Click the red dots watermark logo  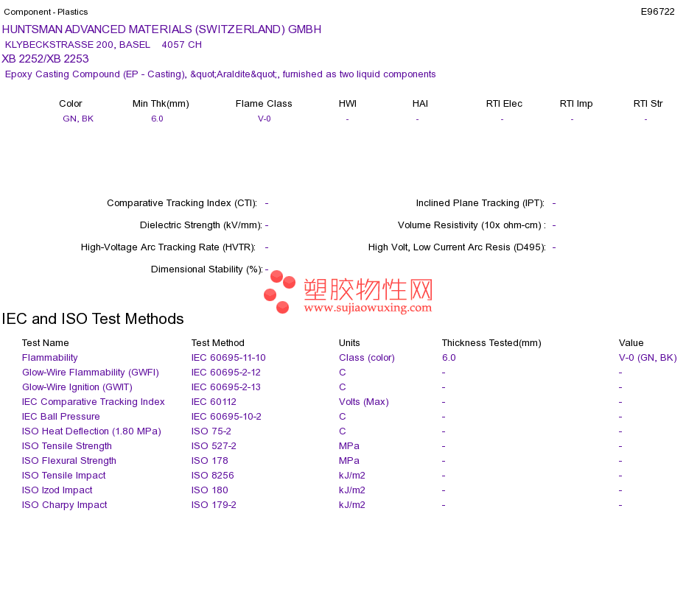tap(279, 292)
